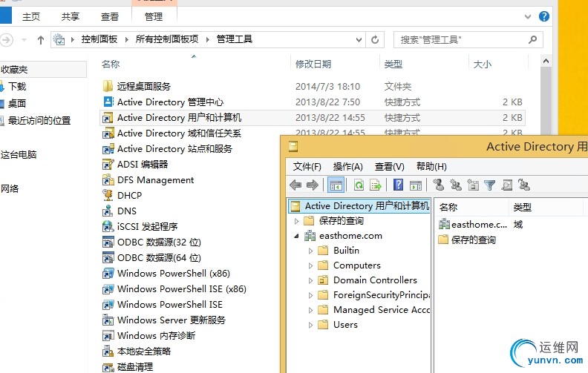The height and width of the screenshot is (373, 588).
Task: Click the search box for 管理工具
Action: coord(468,40)
